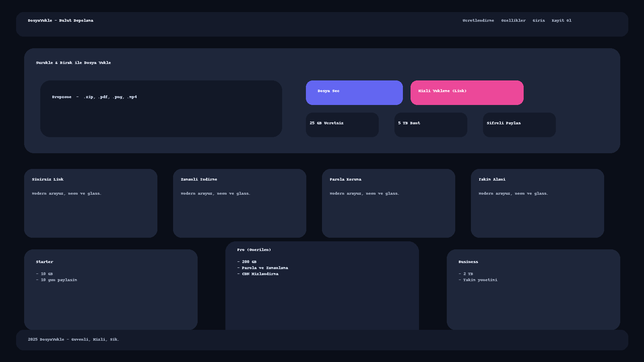Click the 2025 DosyaYukle footer text
Viewport: 644px width, 362px height.
tap(73, 339)
